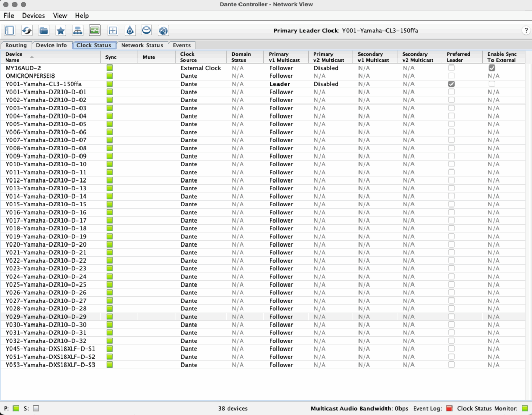This screenshot has height=415, width=532.
Task: Check Preferred Leader for MY16AUD-2
Action: (x=451, y=68)
